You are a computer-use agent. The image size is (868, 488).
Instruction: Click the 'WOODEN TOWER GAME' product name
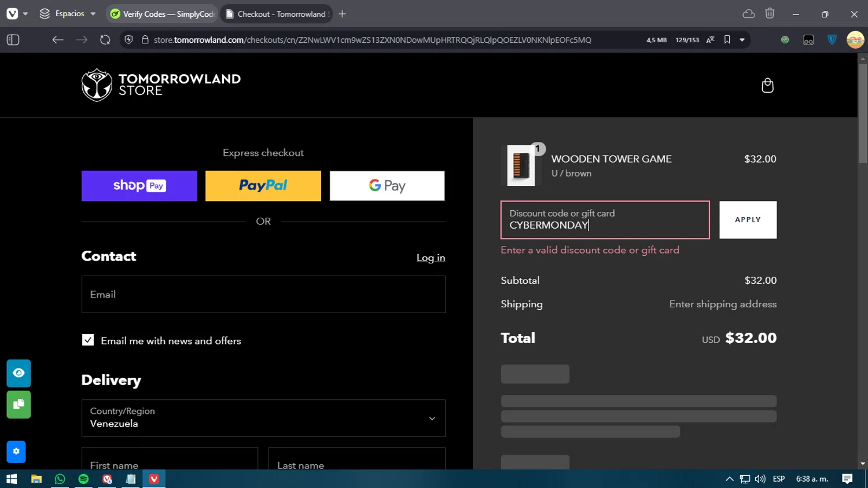611,159
